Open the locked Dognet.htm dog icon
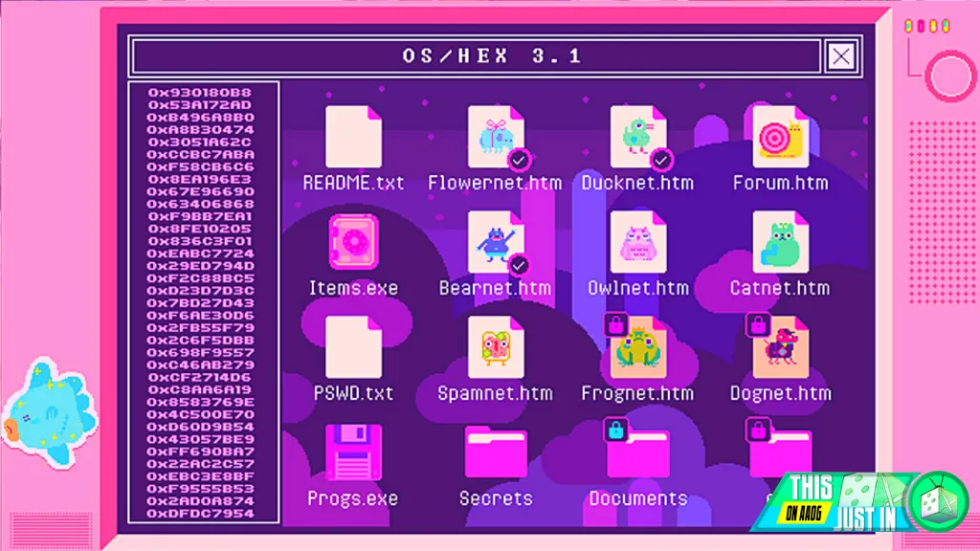The height and width of the screenshot is (551, 980). click(781, 346)
